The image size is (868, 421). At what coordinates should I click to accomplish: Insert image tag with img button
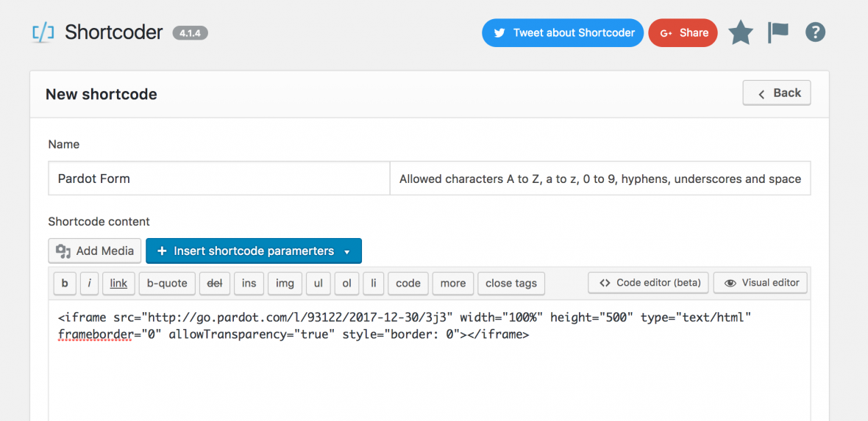click(285, 284)
